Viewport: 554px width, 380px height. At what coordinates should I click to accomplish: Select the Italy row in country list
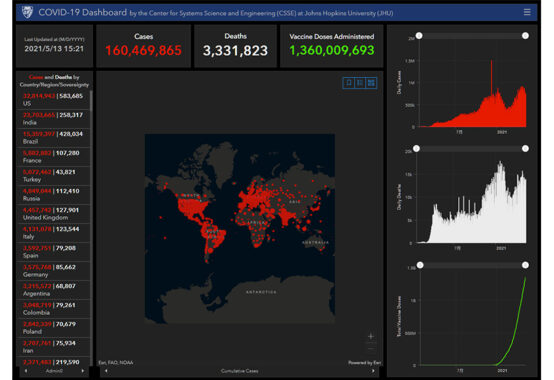(x=53, y=233)
